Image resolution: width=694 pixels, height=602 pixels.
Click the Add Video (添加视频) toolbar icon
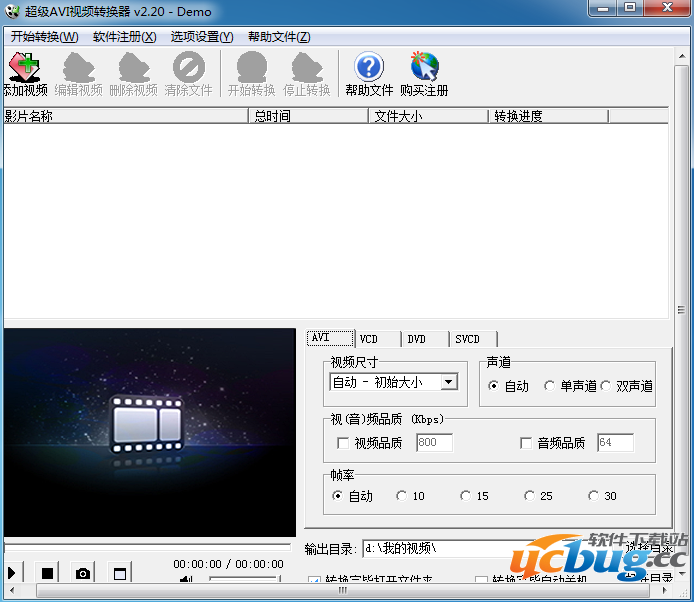(x=25, y=74)
